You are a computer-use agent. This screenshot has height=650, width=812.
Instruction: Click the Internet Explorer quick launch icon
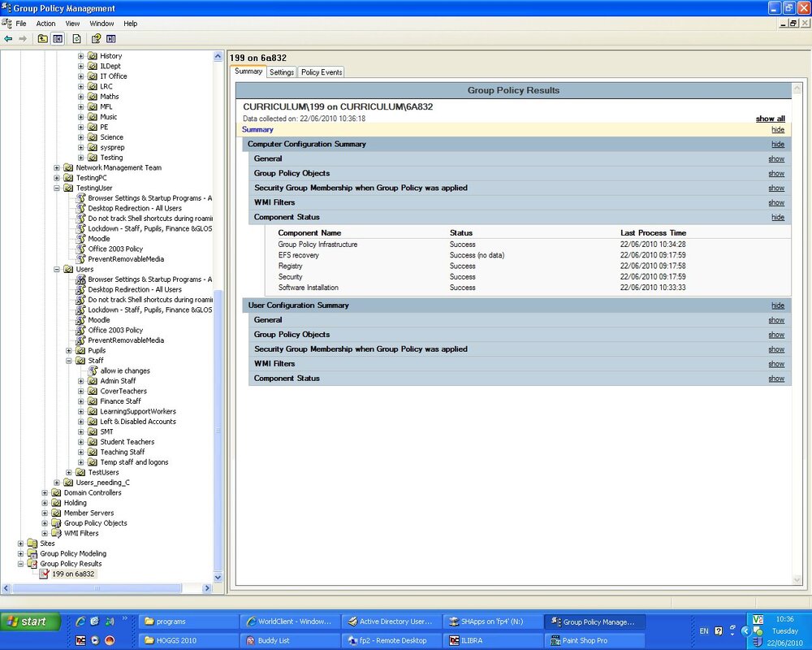pos(80,621)
